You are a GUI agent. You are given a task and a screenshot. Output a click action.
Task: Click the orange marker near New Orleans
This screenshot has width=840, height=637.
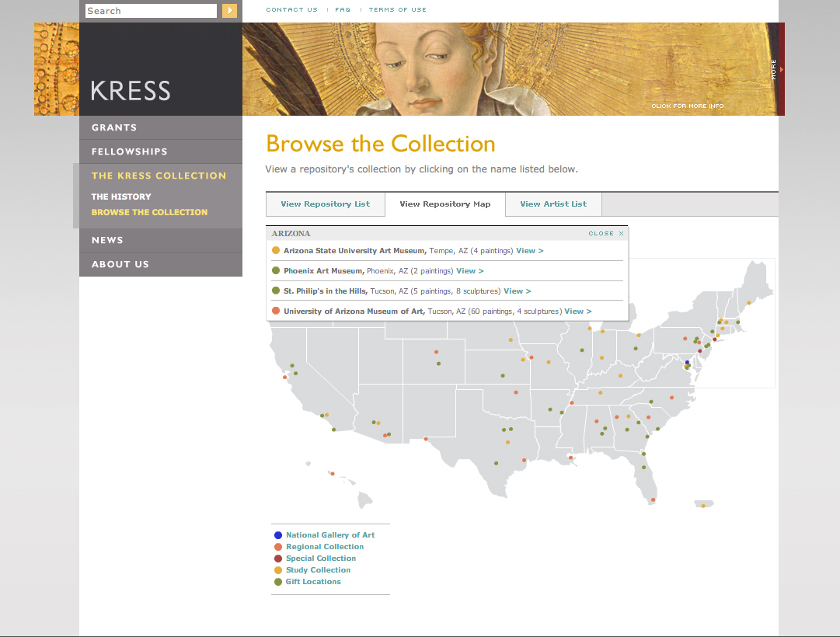571,458
